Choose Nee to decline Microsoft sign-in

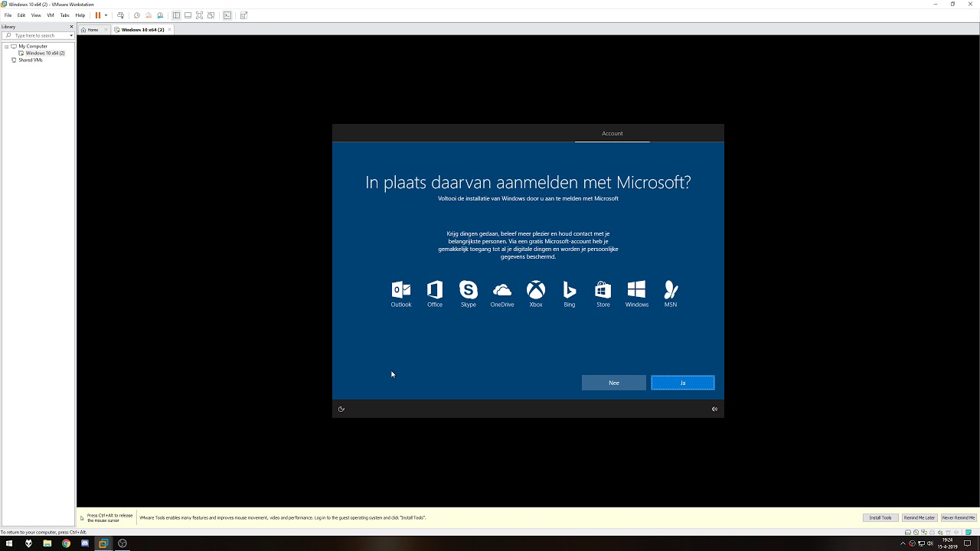(x=614, y=383)
